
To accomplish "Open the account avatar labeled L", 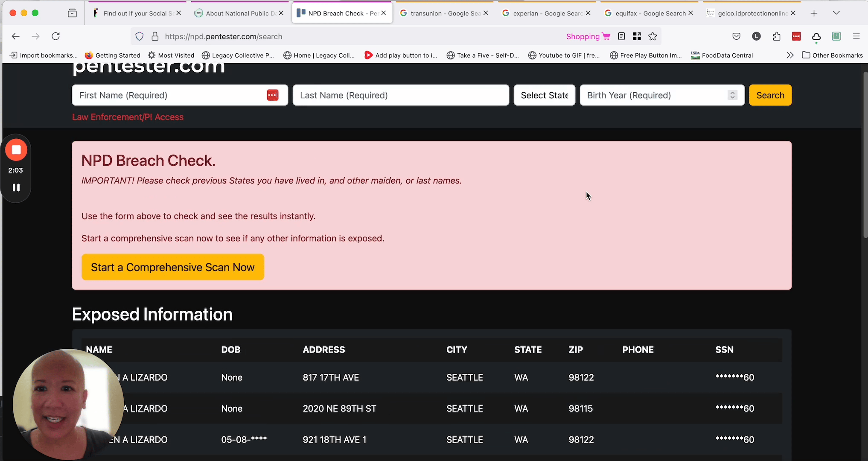I will tap(756, 36).
